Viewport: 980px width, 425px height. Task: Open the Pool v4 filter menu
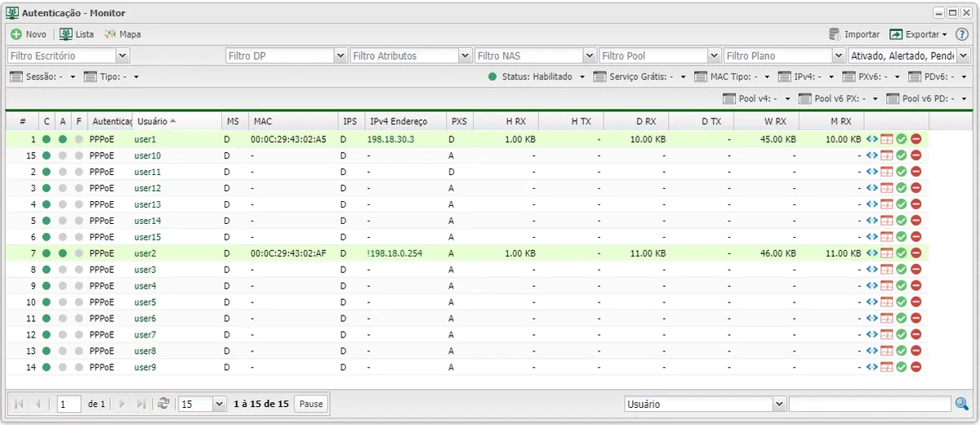tap(758, 98)
